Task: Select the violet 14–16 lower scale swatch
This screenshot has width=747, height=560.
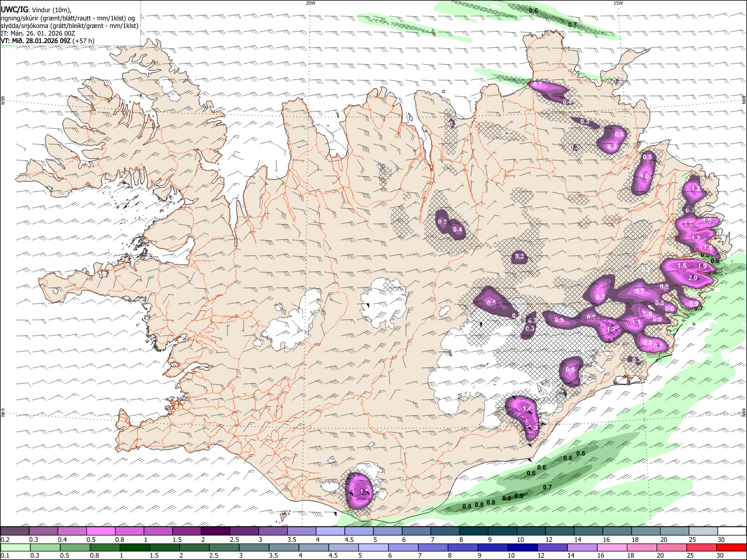Action: [x=582, y=547]
